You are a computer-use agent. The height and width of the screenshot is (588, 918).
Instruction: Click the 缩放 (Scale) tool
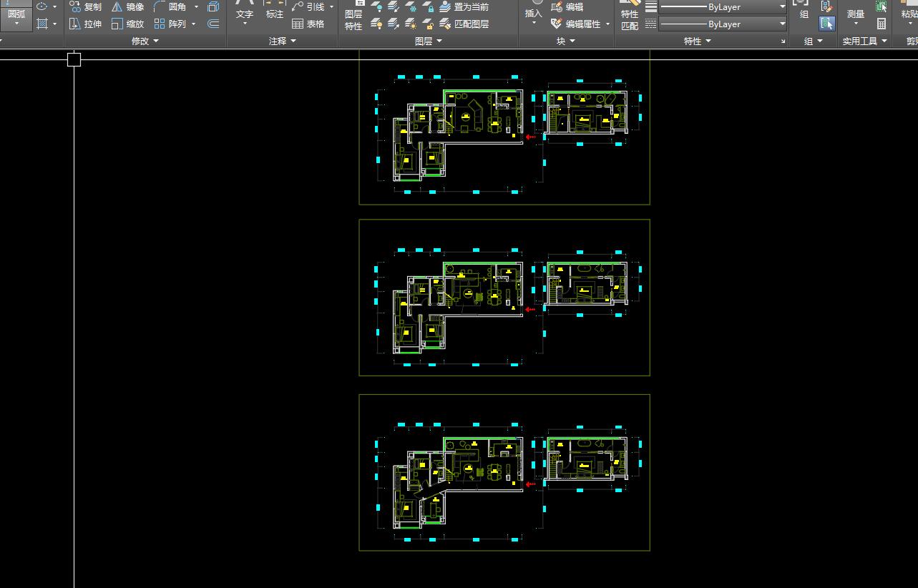128,24
